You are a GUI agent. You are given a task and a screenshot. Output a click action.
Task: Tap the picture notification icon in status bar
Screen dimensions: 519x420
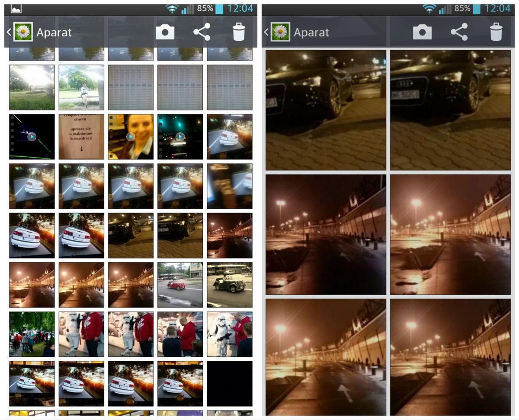click(x=16, y=9)
